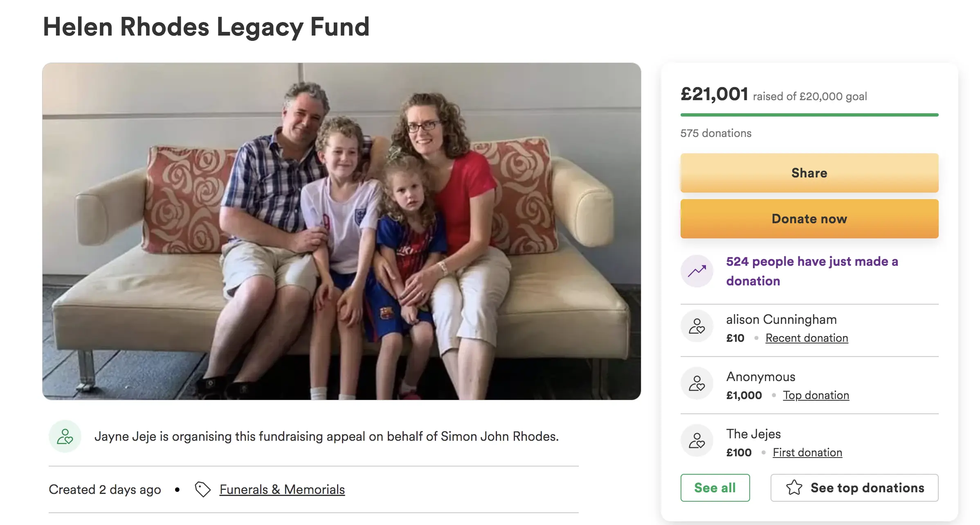Image resolution: width=980 pixels, height=525 pixels.
Task: Click the 575 donations count text
Action: point(716,133)
